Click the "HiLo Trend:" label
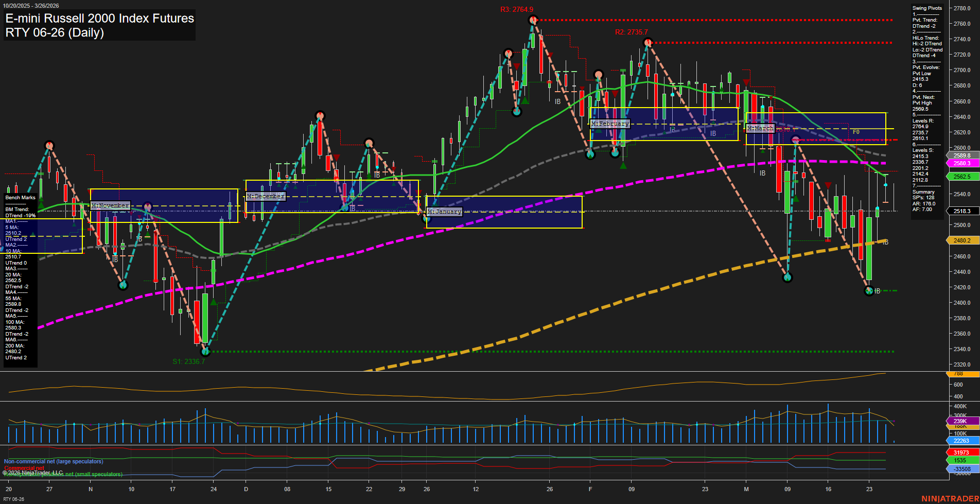 [x=926, y=38]
